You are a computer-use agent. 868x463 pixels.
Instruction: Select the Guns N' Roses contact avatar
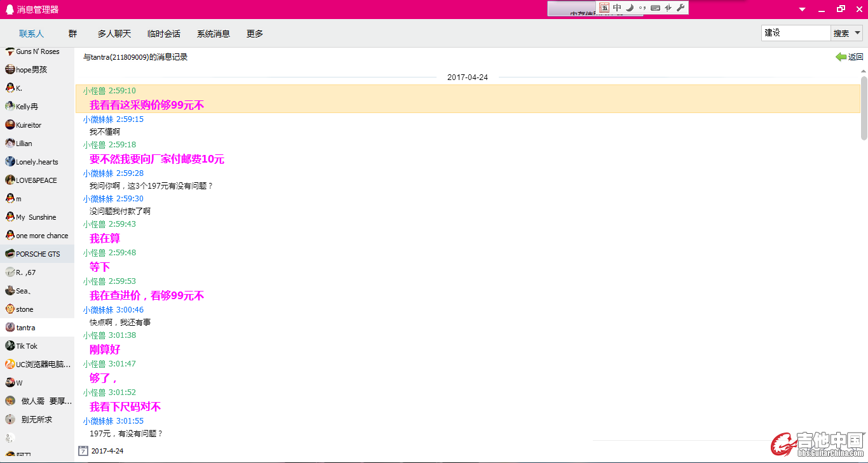pyautogui.click(x=10, y=51)
